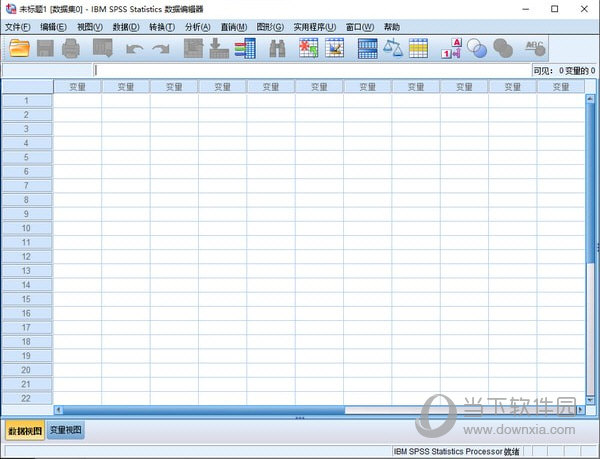
Task: Select row header 22
Action: coord(27,398)
